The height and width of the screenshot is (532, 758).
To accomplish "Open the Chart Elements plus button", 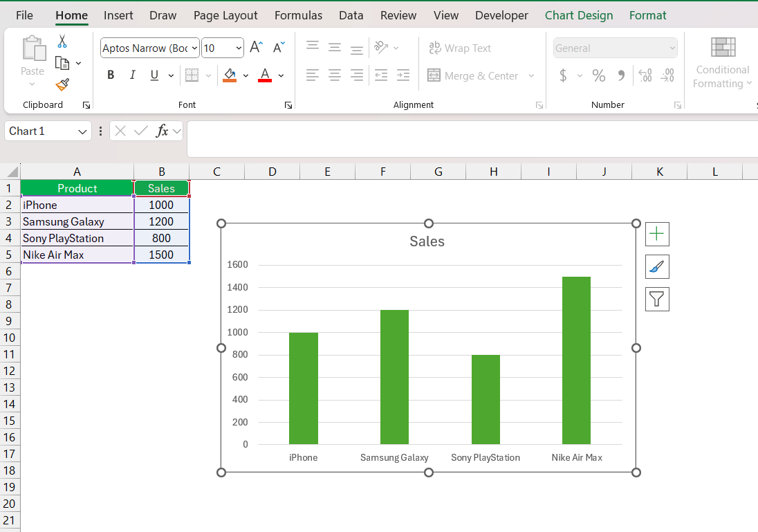I will tap(657, 234).
